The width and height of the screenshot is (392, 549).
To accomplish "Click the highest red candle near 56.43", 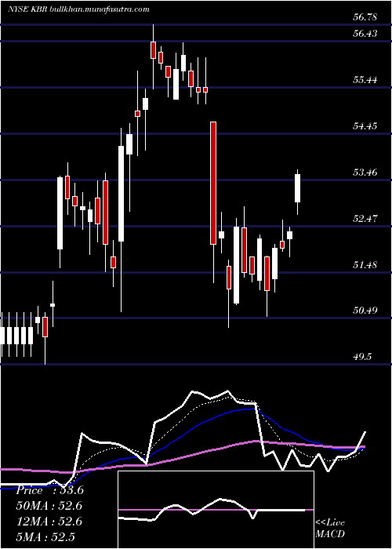I will click(x=153, y=49).
